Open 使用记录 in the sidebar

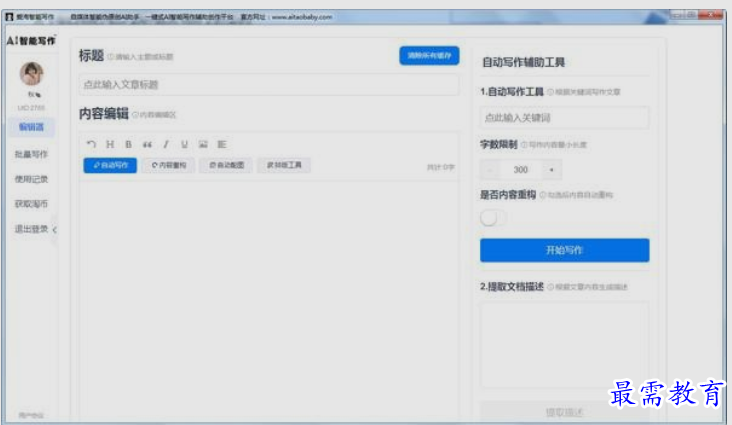[x=31, y=179]
